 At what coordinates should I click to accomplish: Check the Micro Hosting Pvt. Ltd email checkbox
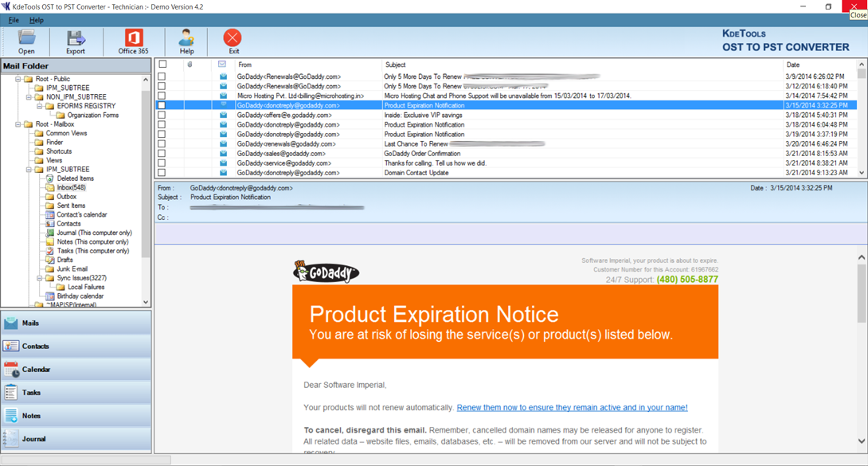pos(162,96)
